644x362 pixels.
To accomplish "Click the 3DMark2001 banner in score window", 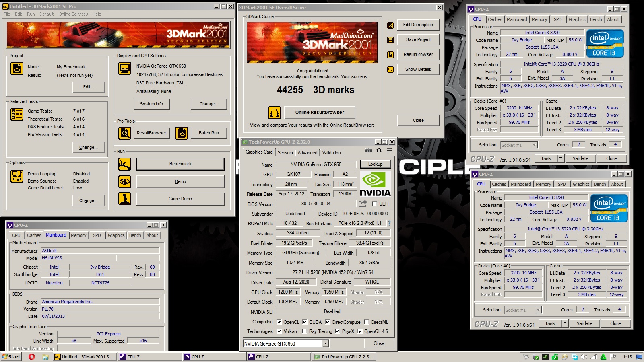I will [312, 42].
